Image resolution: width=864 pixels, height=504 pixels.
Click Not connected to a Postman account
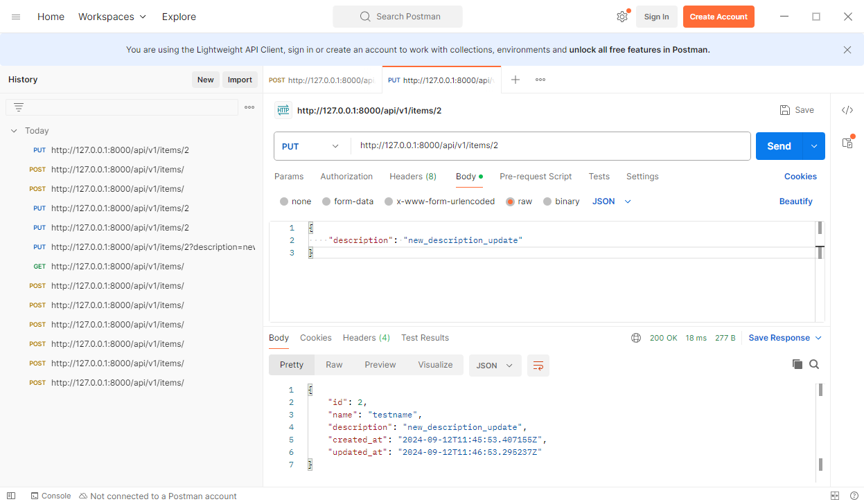158,496
